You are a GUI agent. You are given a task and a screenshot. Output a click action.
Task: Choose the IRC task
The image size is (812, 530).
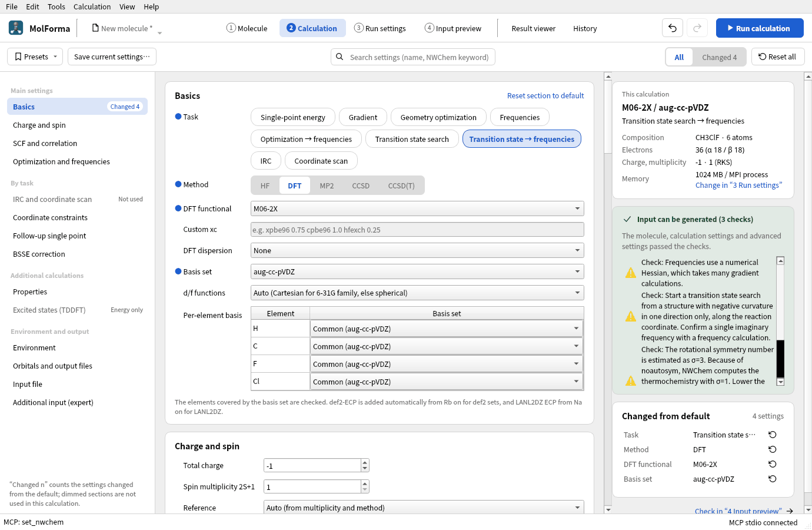tap(266, 161)
